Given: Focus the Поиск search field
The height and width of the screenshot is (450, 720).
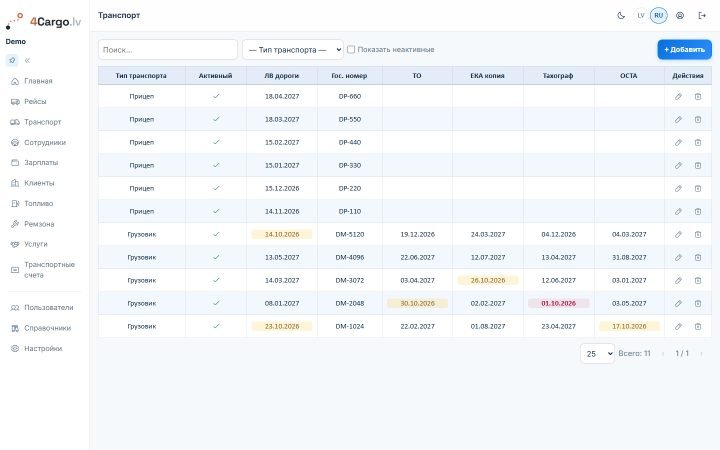Looking at the screenshot, I should tap(168, 50).
